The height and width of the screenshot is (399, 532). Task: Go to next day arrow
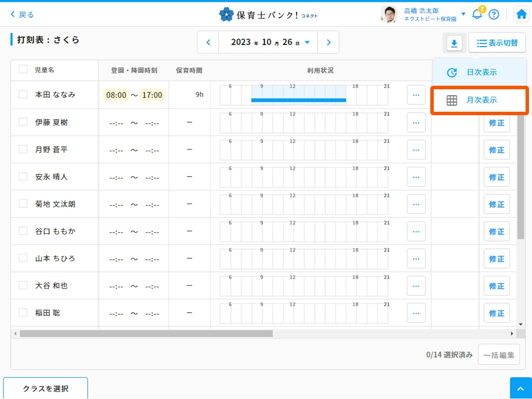[x=328, y=42]
